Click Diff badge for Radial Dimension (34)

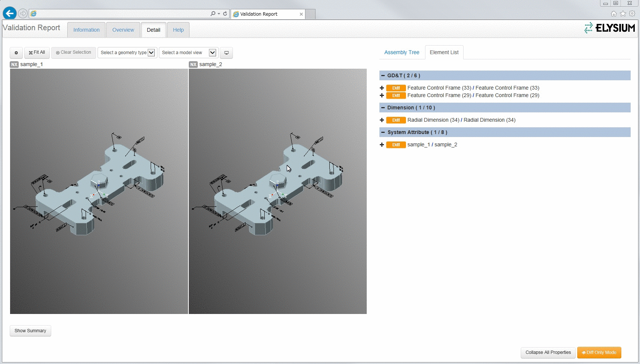[x=396, y=120]
